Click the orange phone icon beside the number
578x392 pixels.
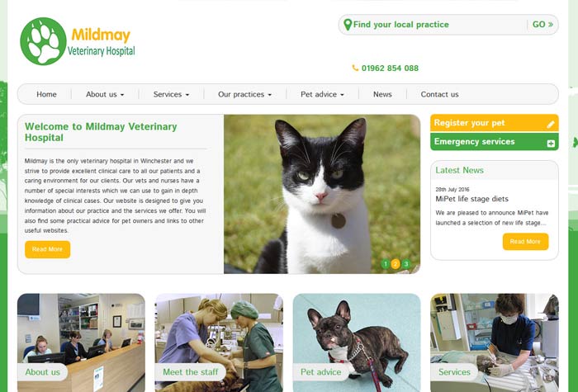tap(355, 68)
